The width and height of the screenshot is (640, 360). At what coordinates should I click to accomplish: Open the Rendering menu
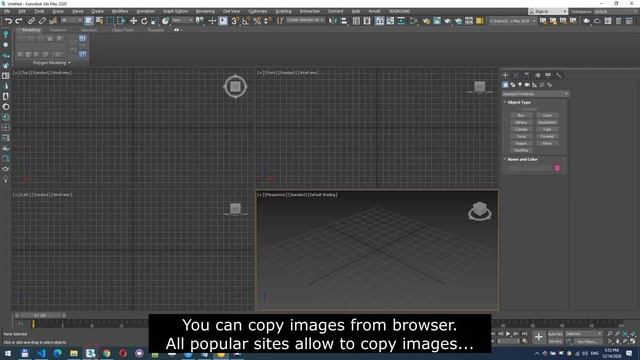coord(205,11)
